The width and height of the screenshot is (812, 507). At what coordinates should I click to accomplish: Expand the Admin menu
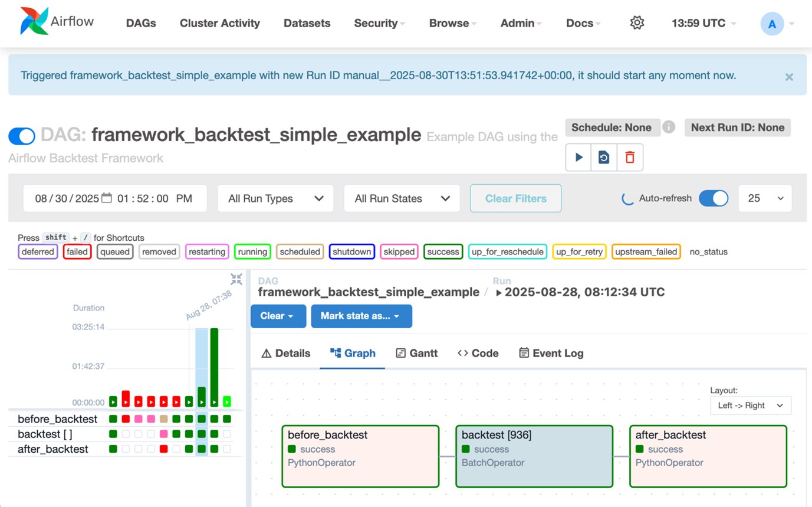[x=521, y=24]
